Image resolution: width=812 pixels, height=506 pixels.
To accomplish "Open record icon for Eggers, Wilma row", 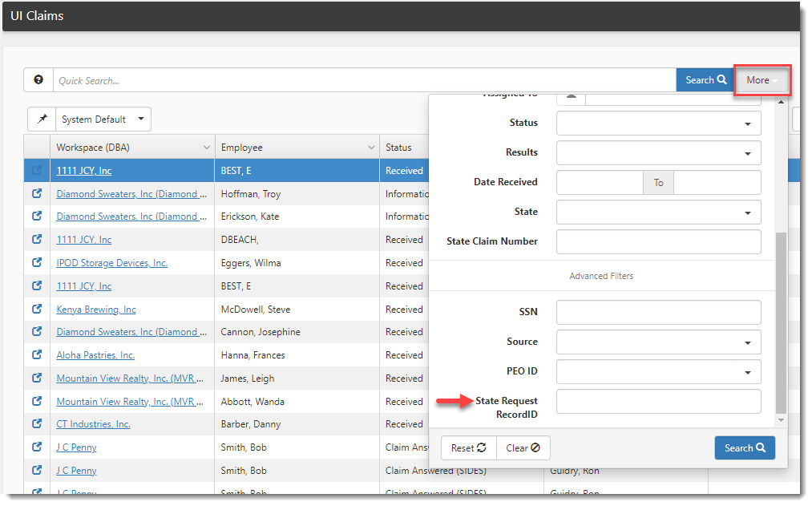I will click(37, 263).
